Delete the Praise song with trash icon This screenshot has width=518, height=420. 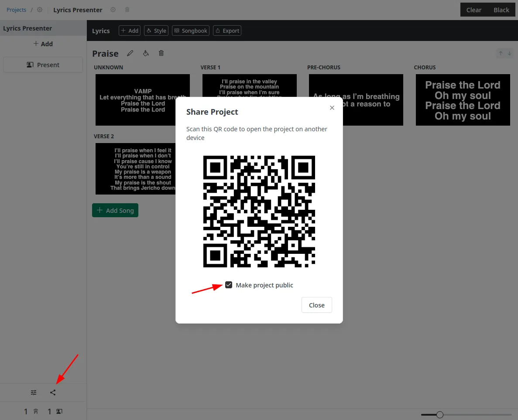point(161,53)
